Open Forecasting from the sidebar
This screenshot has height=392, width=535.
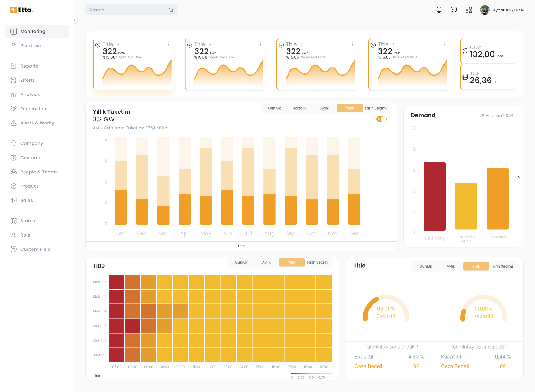34,109
